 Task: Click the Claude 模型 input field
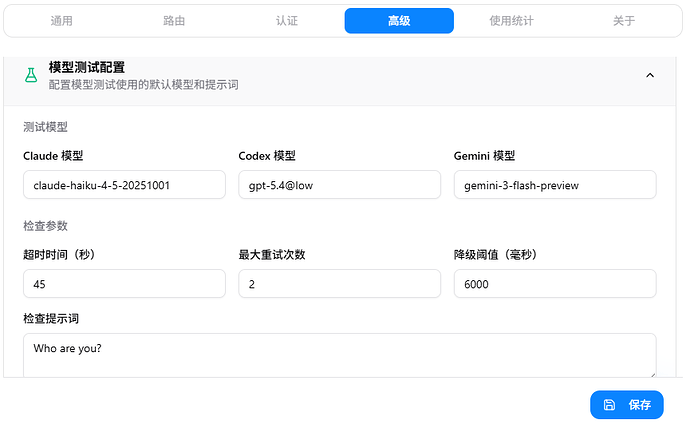click(x=124, y=185)
